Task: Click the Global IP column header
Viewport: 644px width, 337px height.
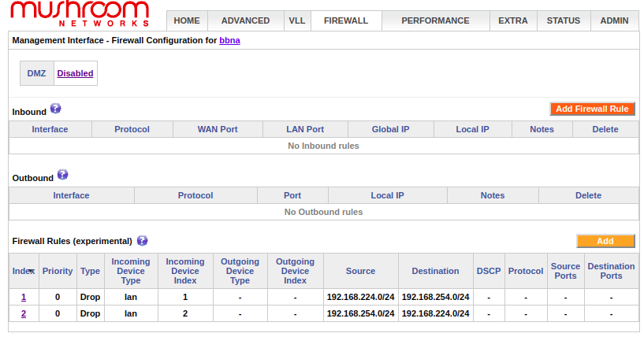Action: [x=391, y=129]
